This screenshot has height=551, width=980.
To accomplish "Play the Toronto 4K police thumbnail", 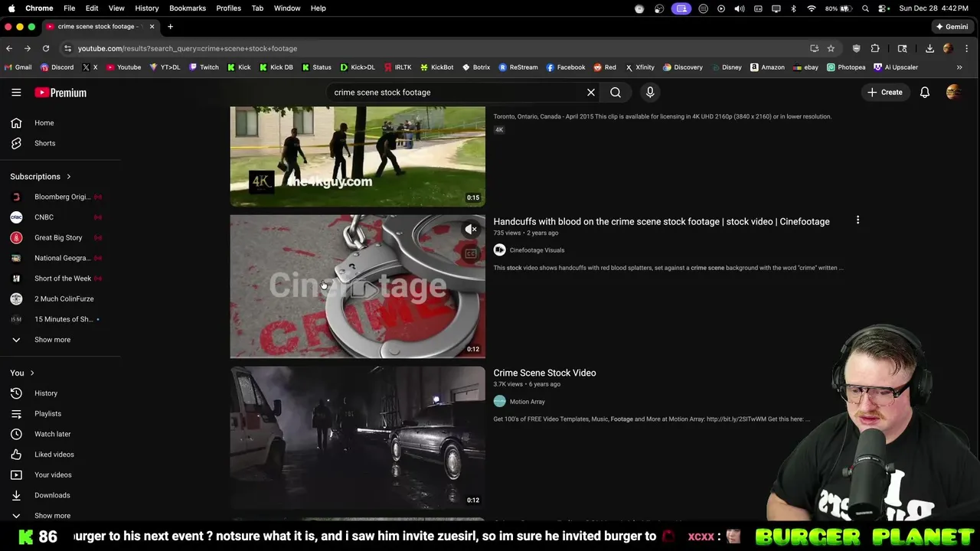I will 358,156.
